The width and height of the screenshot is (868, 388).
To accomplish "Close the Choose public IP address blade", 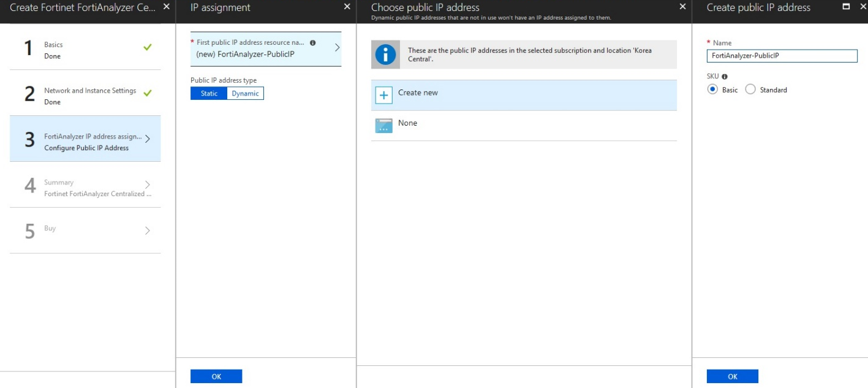I will click(x=683, y=7).
